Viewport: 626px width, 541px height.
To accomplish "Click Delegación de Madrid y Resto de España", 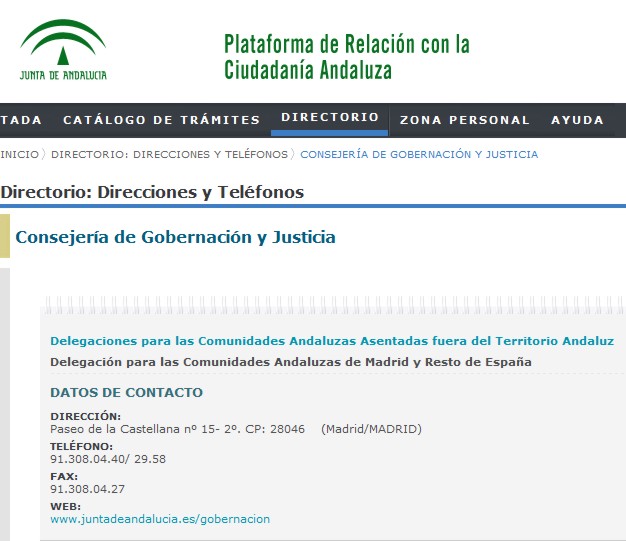I will pos(290,361).
